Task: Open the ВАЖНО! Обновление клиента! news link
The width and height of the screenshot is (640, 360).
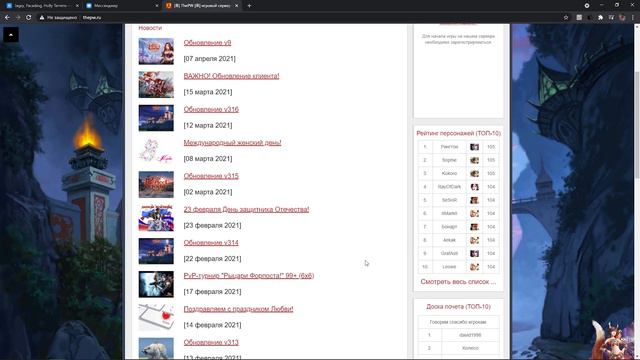Action: pos(231,76)
